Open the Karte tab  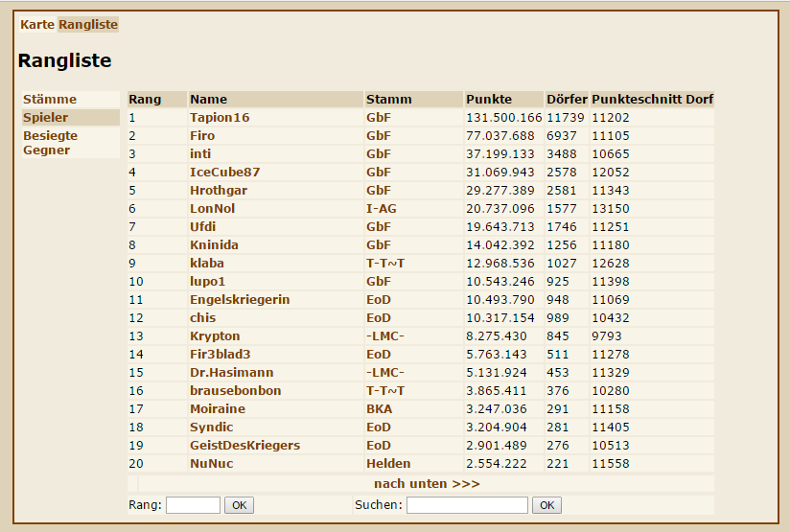[x=37, y=25]
